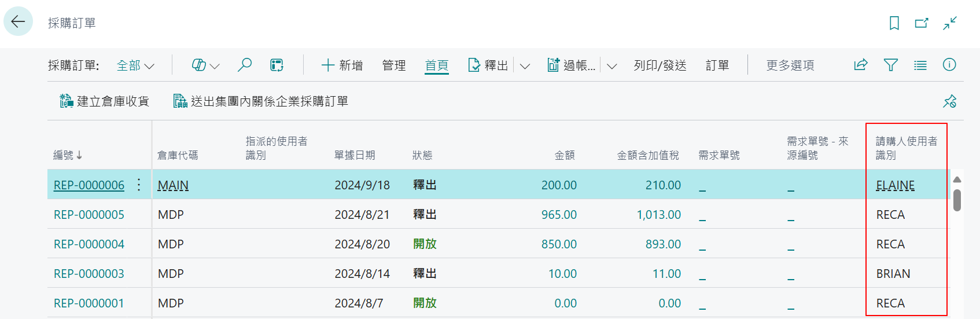Collapse the page with the shrink arrows icon
Image resolution: width=980 pixels, height=319 pixels.
click(950, 23)
